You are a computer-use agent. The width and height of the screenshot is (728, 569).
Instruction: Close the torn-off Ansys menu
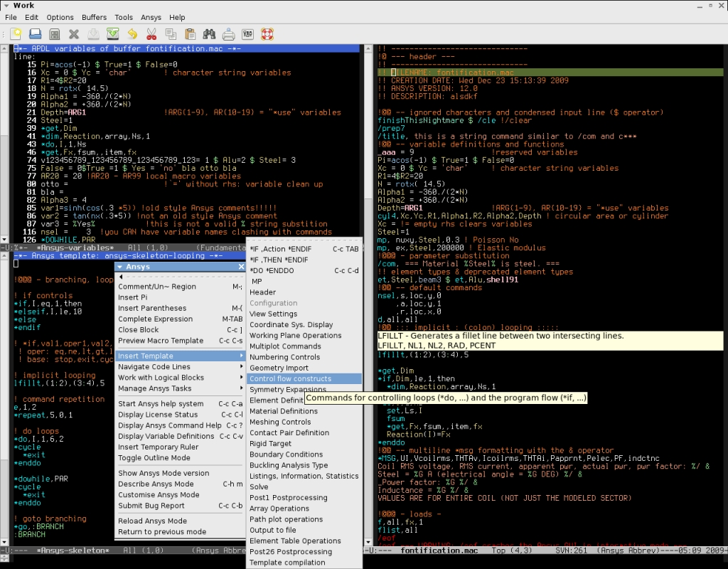pyautogui.click(x=241, y=267)
